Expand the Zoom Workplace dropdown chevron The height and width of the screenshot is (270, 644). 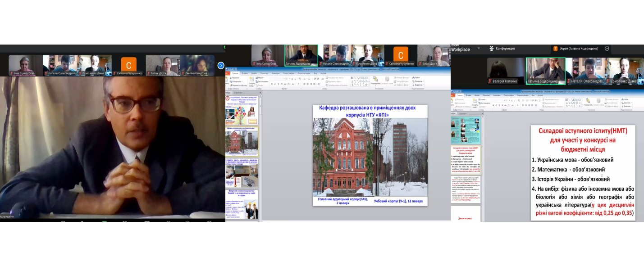click(x=478, y=49)
